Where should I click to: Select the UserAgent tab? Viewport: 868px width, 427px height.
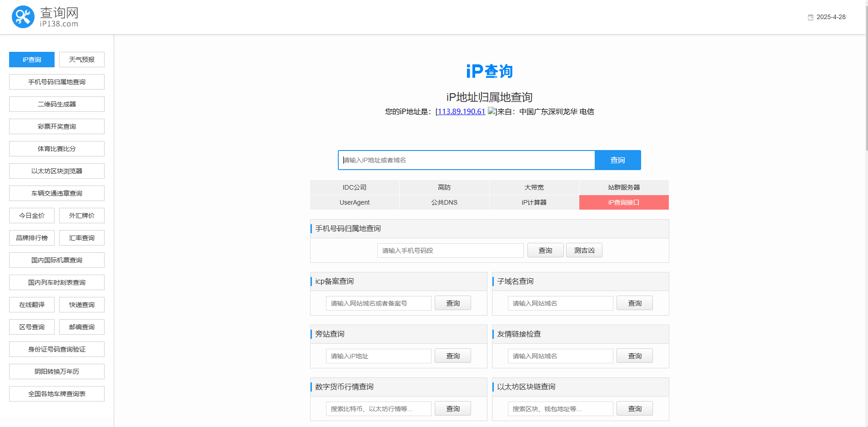pyautogui.click(x=354, y=202)
